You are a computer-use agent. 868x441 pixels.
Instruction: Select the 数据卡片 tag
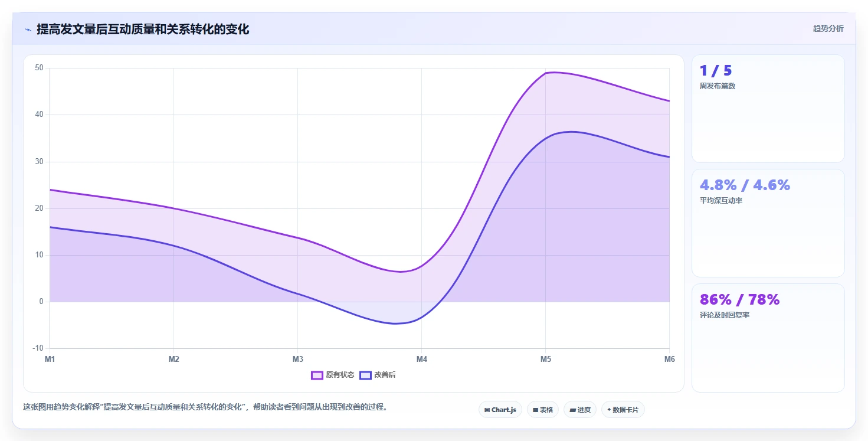click(623, 410)
